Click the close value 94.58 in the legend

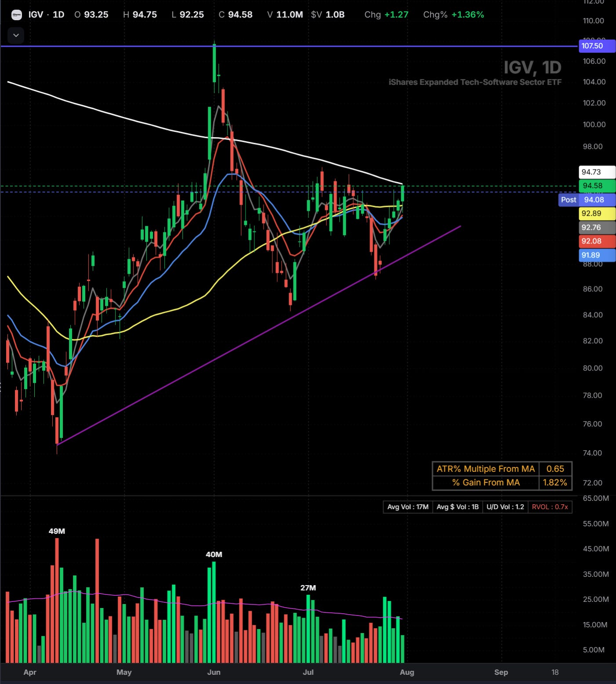coord(240,14)
